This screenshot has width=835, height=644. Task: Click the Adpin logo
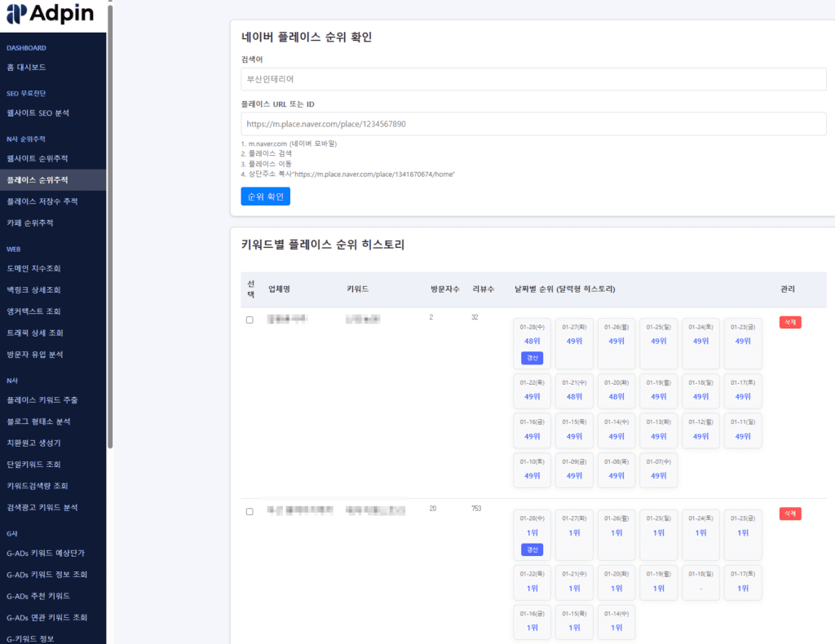[50, 14]
